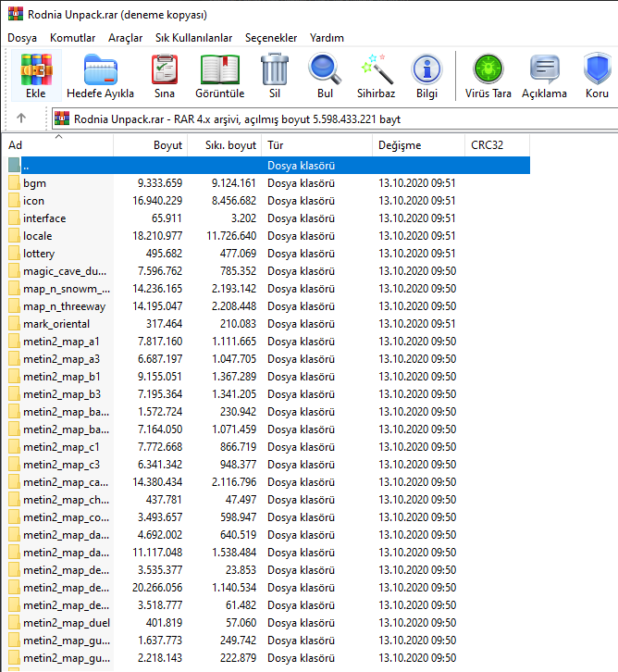
Task: Click packed size value 477.069
Action: point(238,254)
